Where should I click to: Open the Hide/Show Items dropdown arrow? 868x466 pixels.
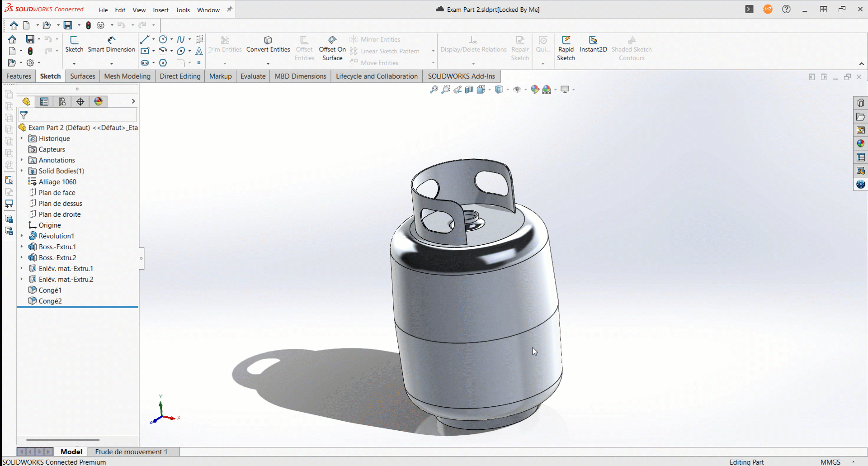pyautogui.click(x=525, y=90)
